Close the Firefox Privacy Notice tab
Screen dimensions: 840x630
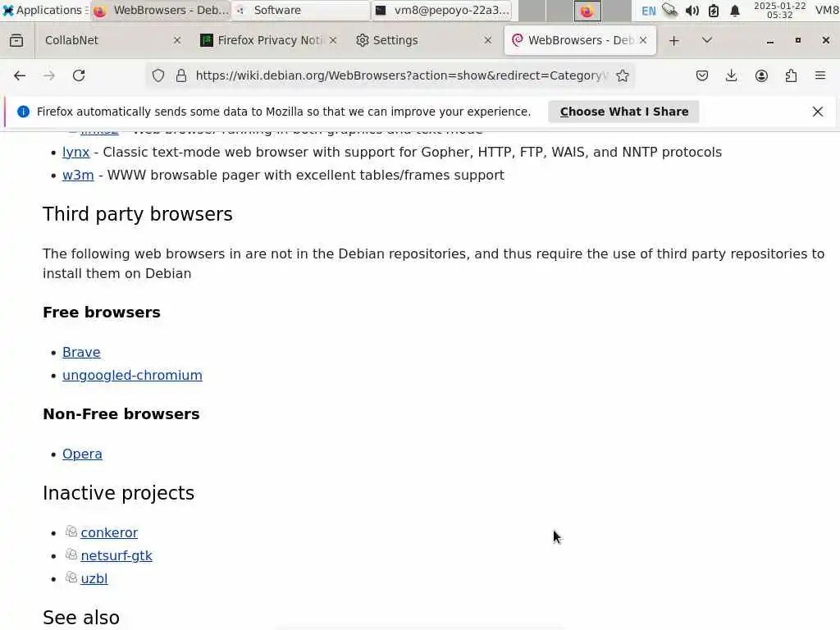pyautogui.click(x=333, y=40)
